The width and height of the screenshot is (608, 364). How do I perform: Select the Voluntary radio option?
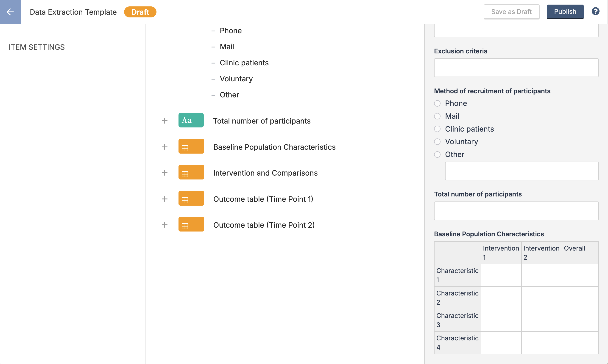click(x=437, y=141)
